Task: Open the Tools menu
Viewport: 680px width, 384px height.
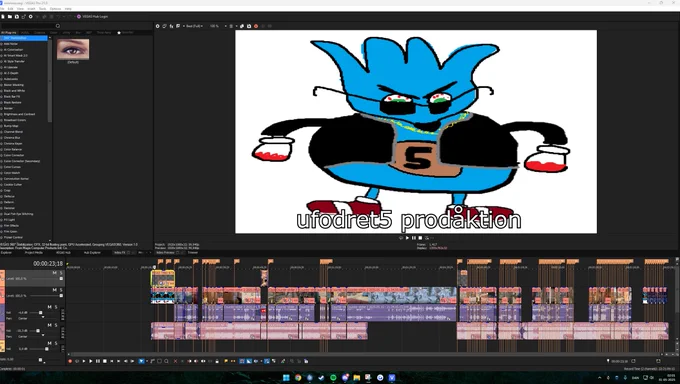Action: pyautogui.click(x=42, y=9)
